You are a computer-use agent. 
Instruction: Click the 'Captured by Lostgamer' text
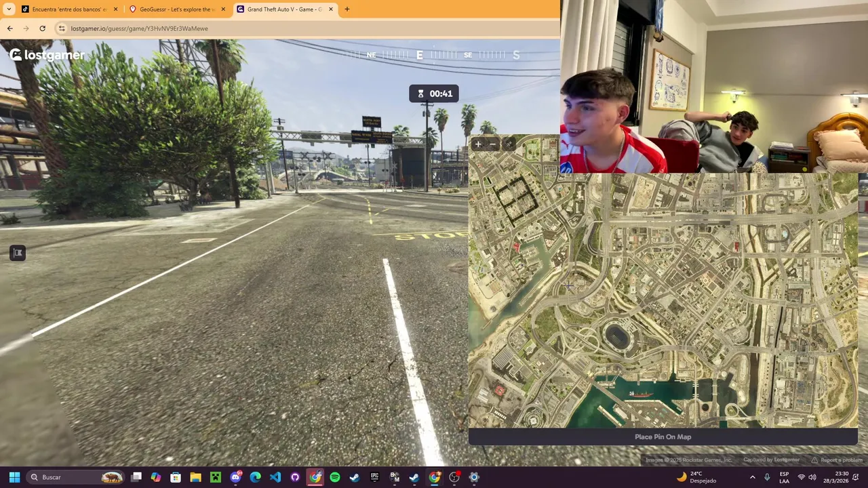(772, 460)
